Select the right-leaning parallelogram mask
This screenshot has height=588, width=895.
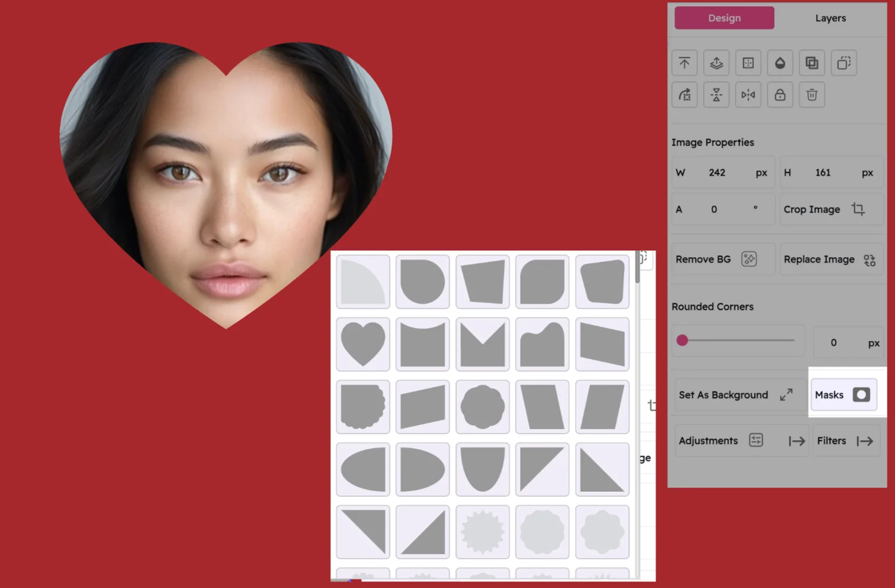[x=602, y=407]
